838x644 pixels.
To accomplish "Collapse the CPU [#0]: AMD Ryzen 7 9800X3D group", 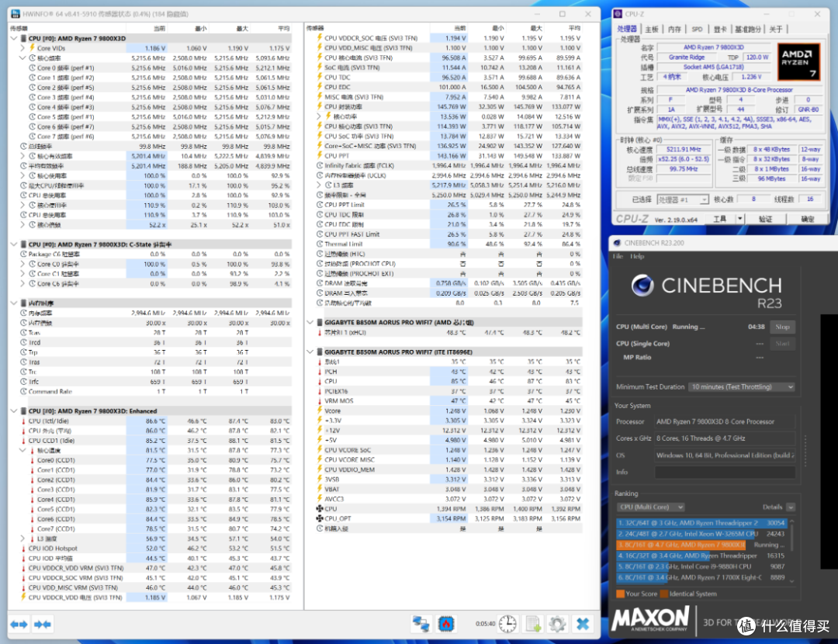I will (x=14, y=39).
